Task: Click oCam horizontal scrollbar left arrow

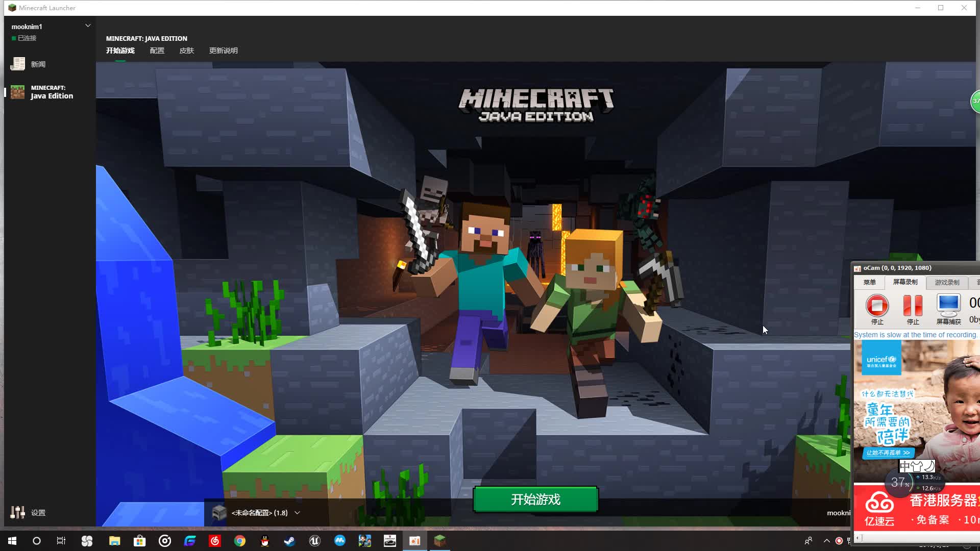Action: click(858, 538)
